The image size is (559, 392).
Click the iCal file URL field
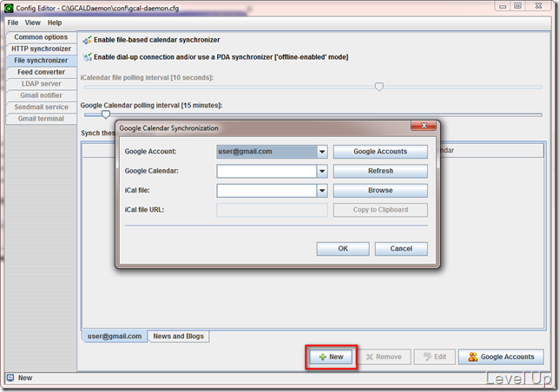272,210
